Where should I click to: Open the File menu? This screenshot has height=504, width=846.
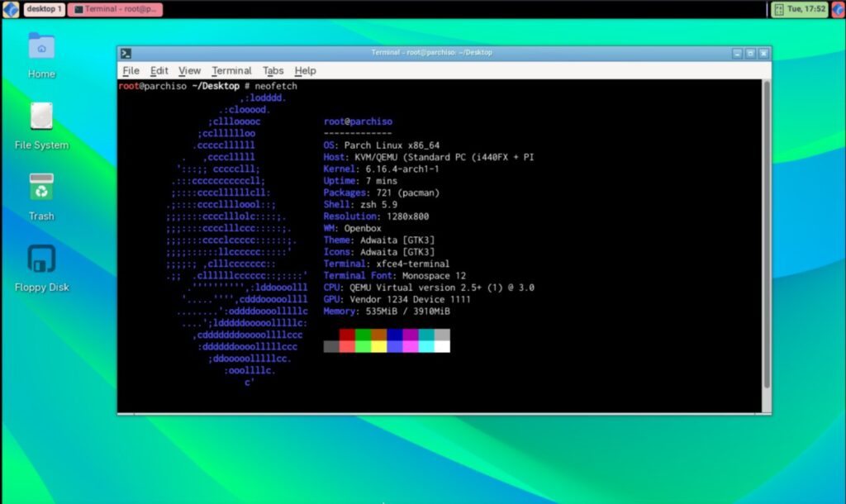point(131,71)
